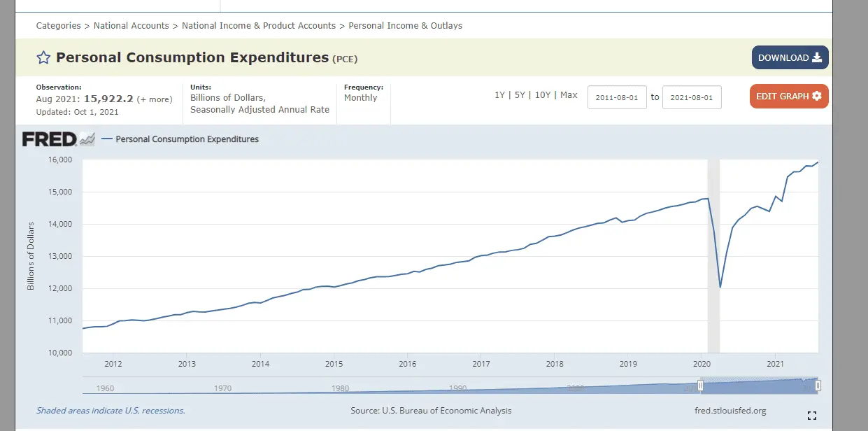Open National Income & Product Accounts link
The width and height of the screenshot is (868, 431).
(x=259, y=26)
